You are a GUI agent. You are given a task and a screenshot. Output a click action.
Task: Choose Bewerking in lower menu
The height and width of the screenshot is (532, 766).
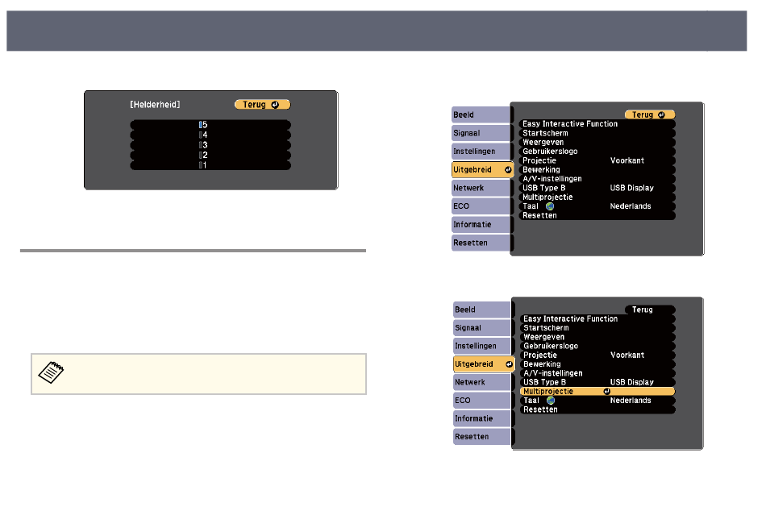click(597, 364)
